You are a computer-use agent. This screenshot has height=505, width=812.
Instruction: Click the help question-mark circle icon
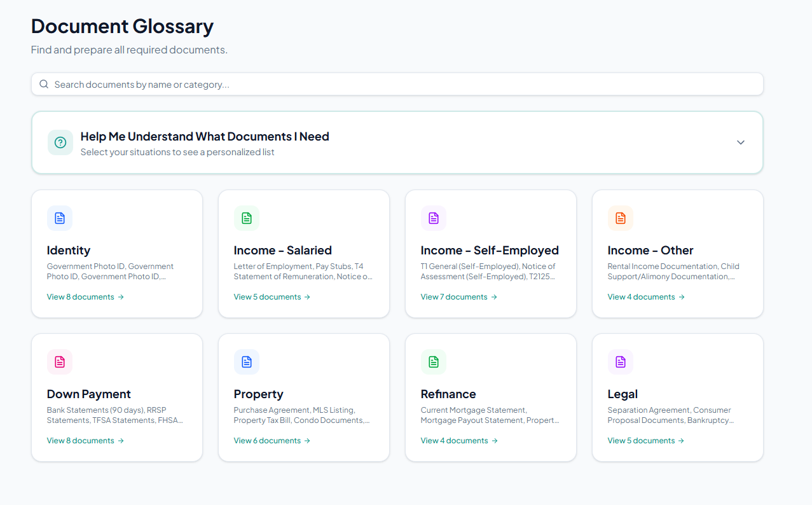(60, 142)
